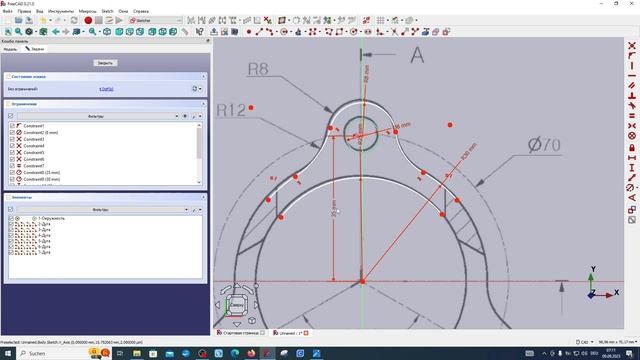Click the Refresh recompute icon
Screen dimensions: 640x360
pyautogui.click(x=74, y=20)
